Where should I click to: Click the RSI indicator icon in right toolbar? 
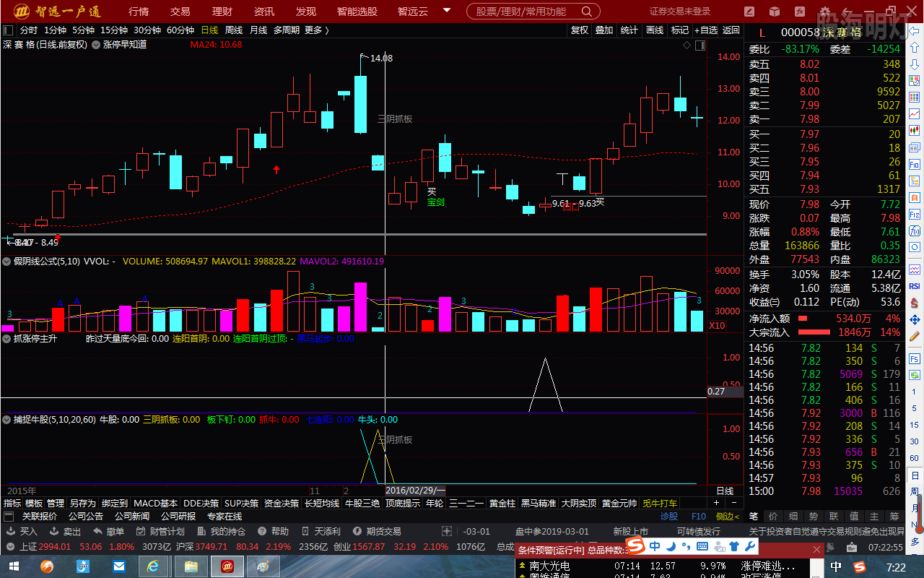click(x=915, y=286)
